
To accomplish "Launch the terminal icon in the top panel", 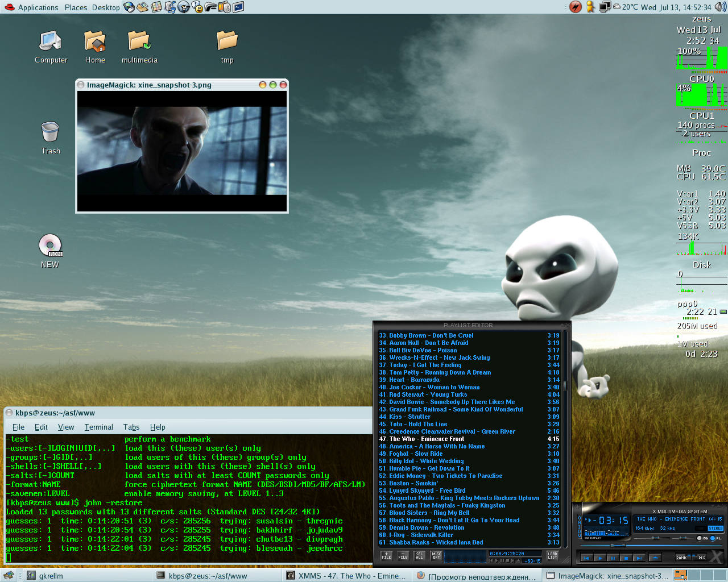I will click(238, 7).
